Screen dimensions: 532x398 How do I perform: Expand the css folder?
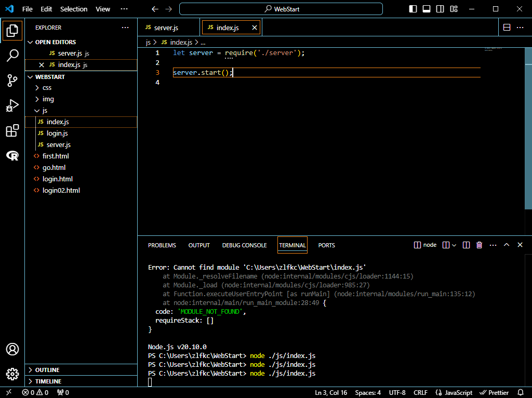point(81,87)
